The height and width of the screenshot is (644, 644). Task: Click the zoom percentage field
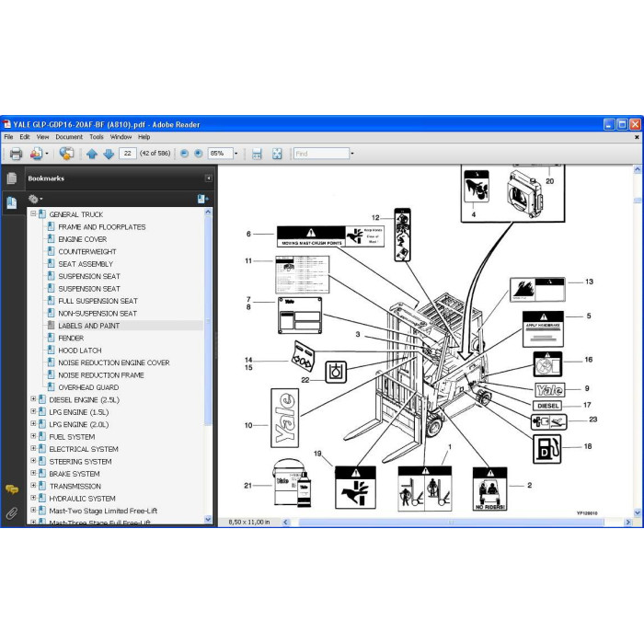pyautogui.click(x=220, y=154)
